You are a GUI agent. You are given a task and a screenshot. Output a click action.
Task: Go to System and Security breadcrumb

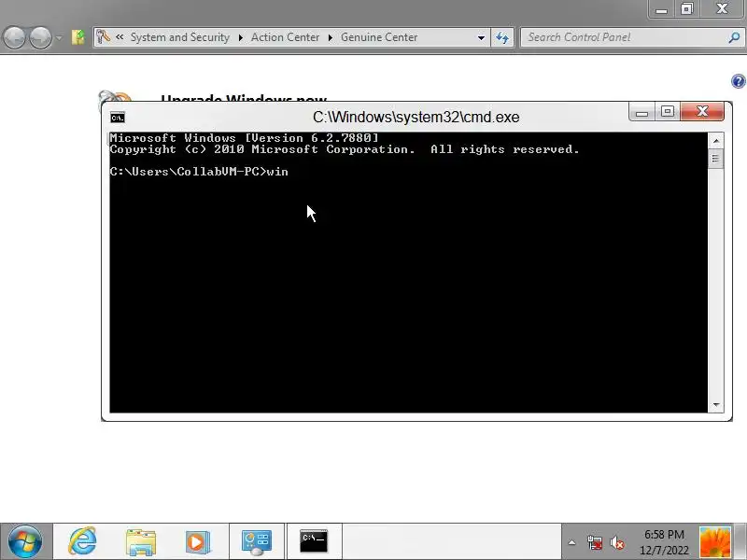(179, 37)
